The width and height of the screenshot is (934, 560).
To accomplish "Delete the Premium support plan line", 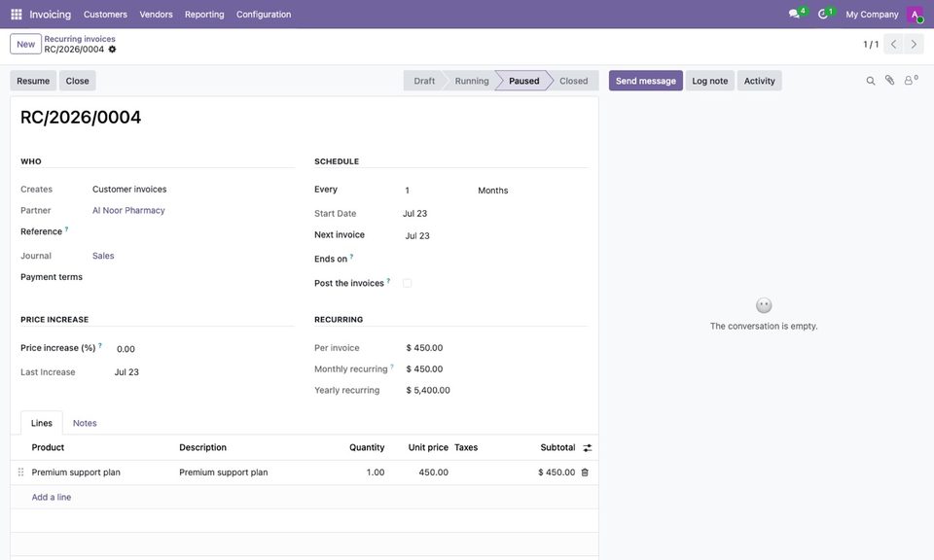I will 585,472.
